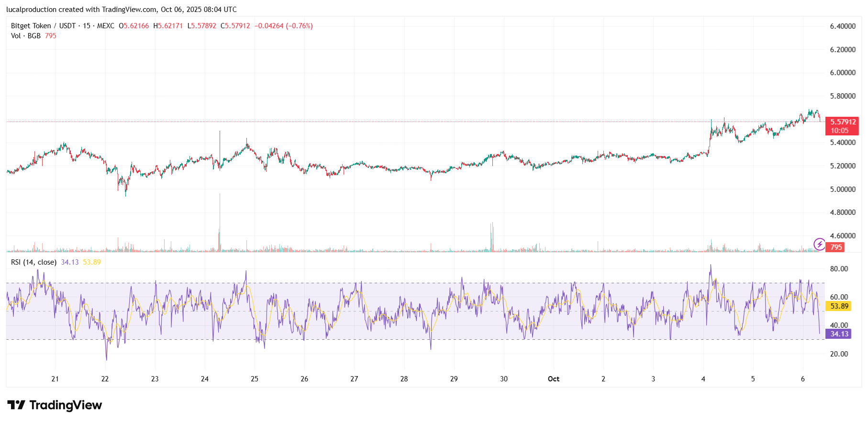
Task: Click the 5.00000 price axis label
Action: pyautogui.click(x=843, y=189)
